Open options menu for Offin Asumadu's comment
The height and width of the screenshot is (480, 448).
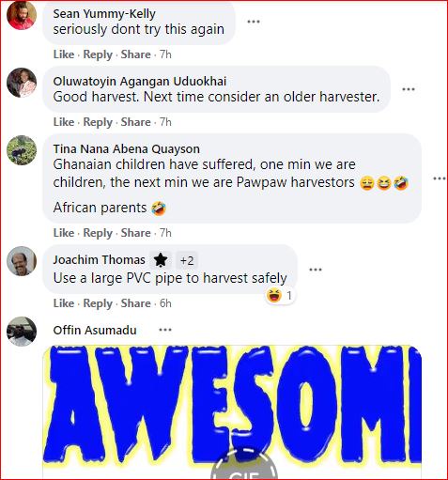165,330
